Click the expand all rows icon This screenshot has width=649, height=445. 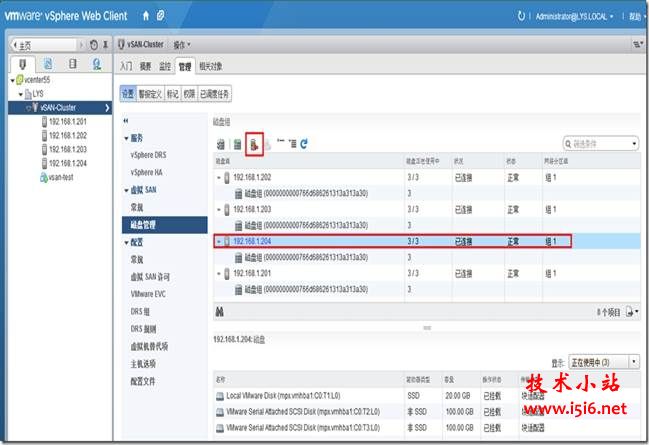point(292,144)
